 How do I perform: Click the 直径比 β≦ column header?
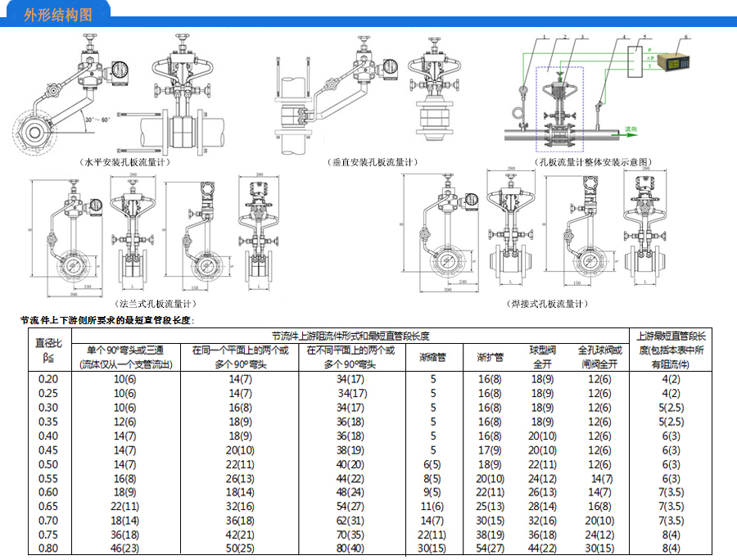(49, 350)
